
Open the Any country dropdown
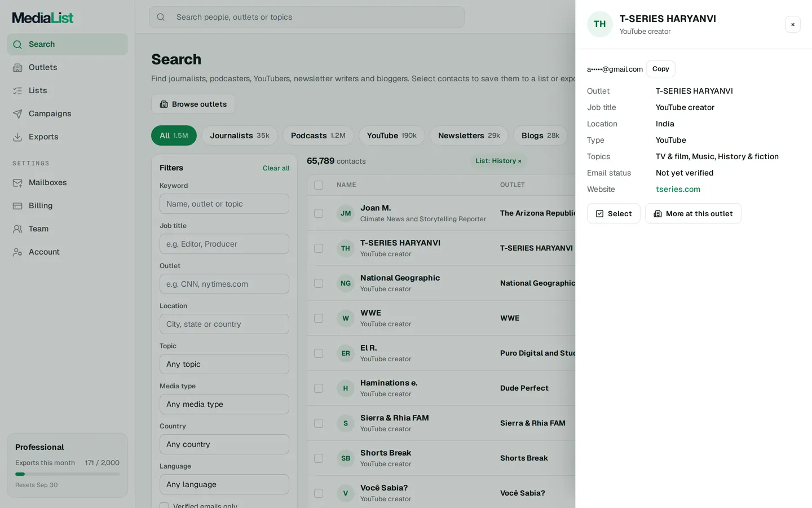(x=224, y=444)
